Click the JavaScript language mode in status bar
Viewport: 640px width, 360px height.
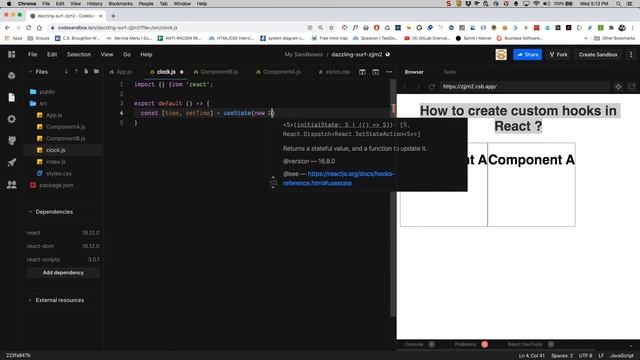[x=622, y=356]
